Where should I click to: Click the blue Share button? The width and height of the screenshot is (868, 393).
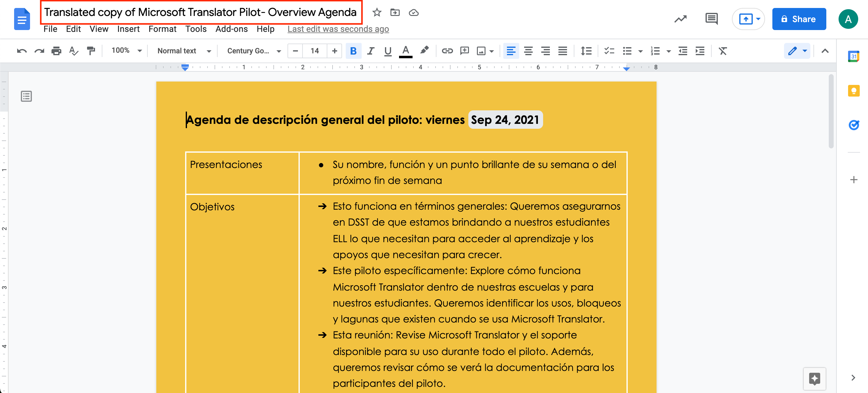(799, 19)
